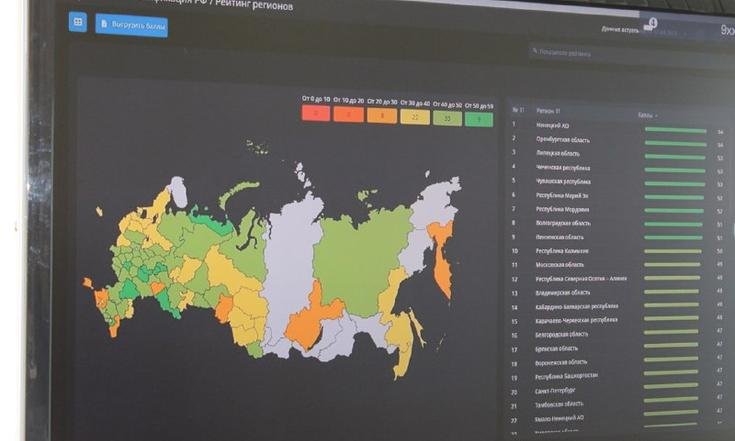This screenshot has width=735, height=441.
Task: Select the 'От 10 до 20' legend swatch
Action: (349, 115)
